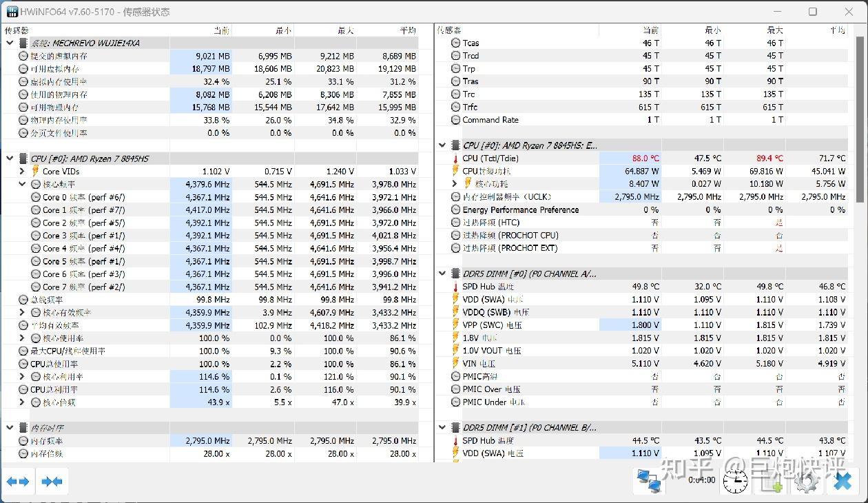Click the 64.887 W current CPU power value
The width and height of the screenshot is (868, 503).
(642, 171)
